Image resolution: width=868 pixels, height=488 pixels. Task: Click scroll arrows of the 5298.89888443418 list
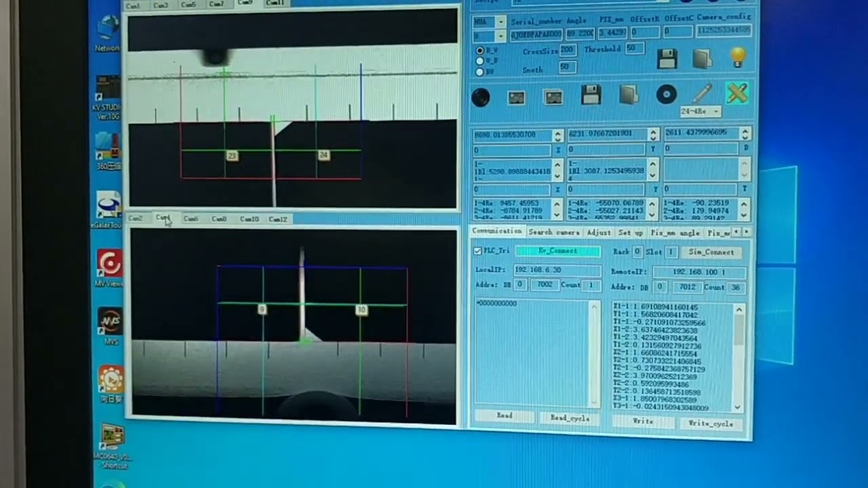click(x=557, y=170)
